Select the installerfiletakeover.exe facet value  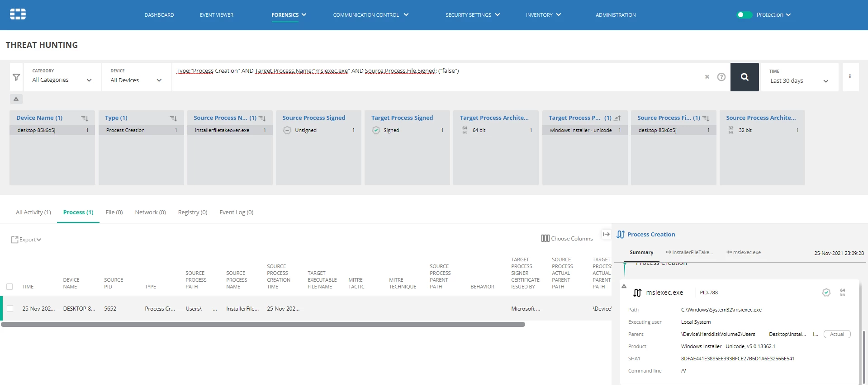(x=230, y=130)
